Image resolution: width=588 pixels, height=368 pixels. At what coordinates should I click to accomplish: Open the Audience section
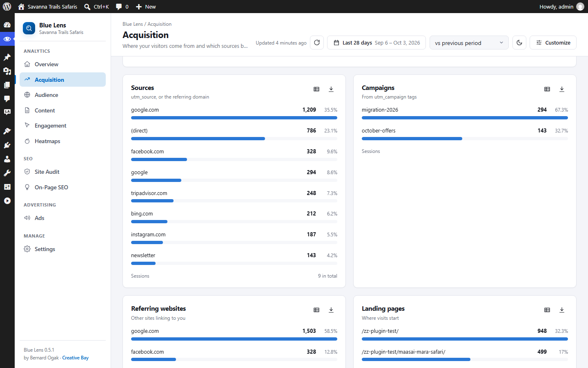click(62, 95)
